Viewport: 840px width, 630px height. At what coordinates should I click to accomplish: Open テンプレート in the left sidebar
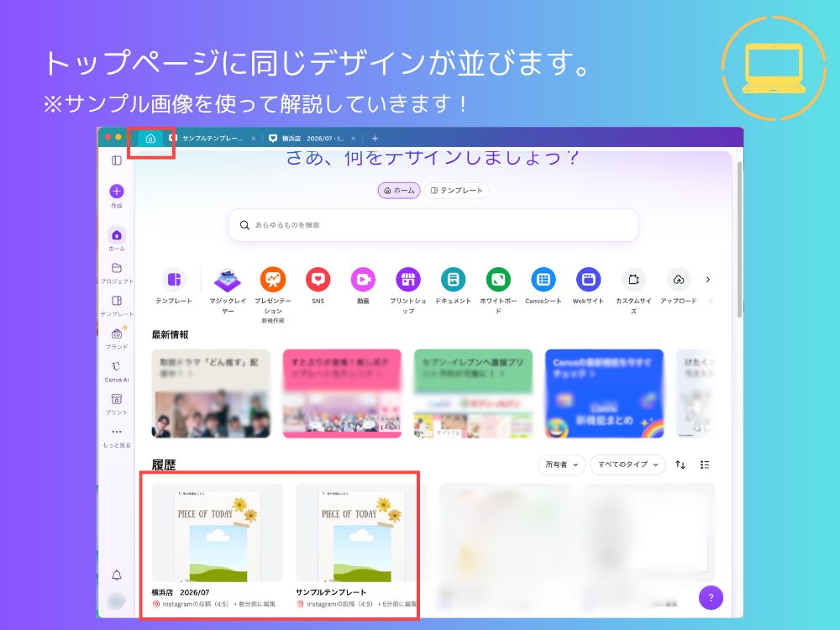[117, 306]
